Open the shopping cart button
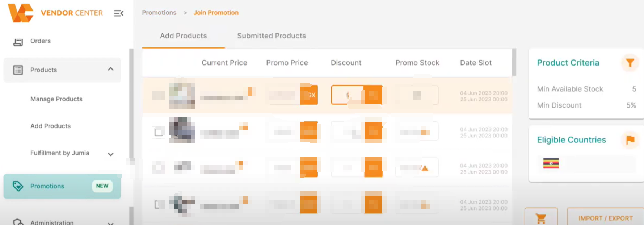 541,218
